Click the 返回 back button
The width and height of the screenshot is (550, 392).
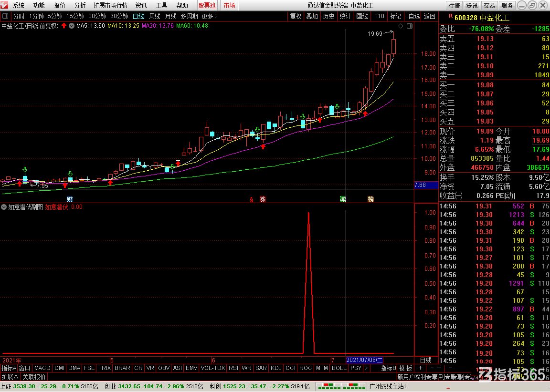click(x=429, y=17)
